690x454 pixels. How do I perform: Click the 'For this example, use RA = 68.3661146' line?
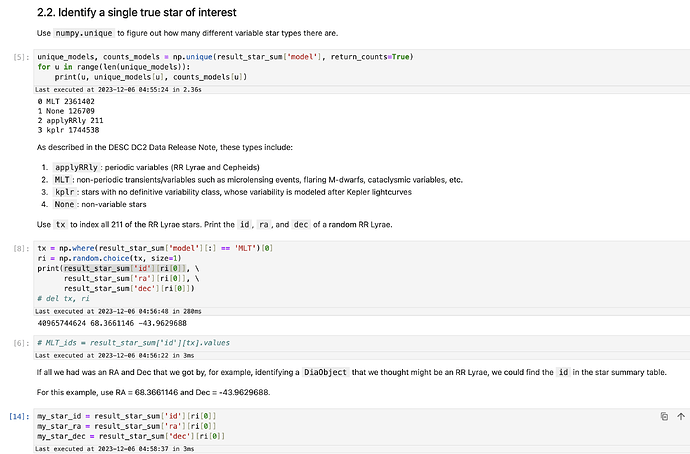click(x=154, y=392)
